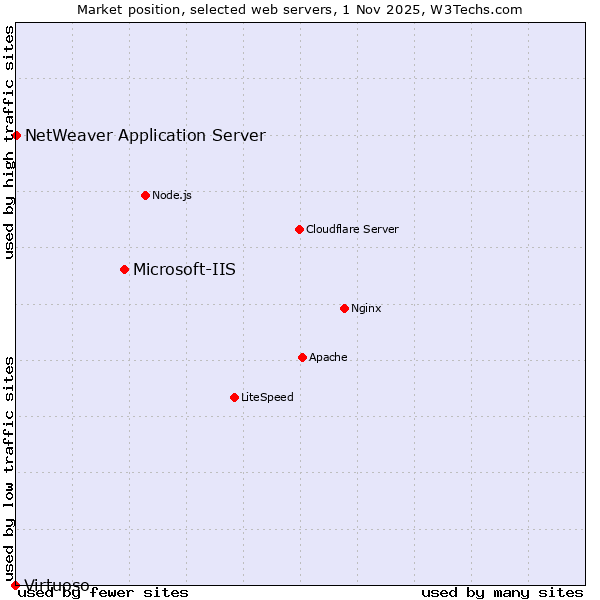Click the Virtuoso text label
The width and height of the screenshot is (600, 600).
[x=57, y=584]
